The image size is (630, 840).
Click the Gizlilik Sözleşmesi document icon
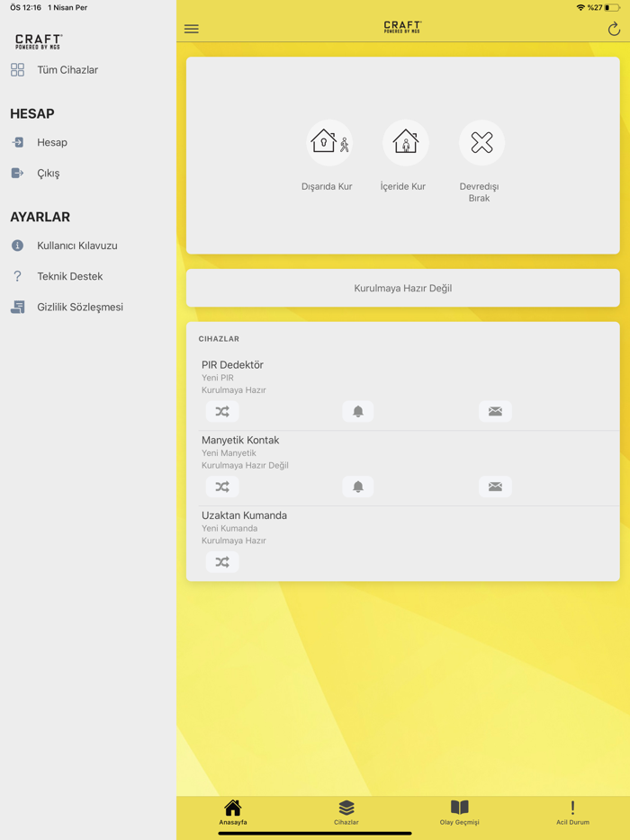click(17, 307)
